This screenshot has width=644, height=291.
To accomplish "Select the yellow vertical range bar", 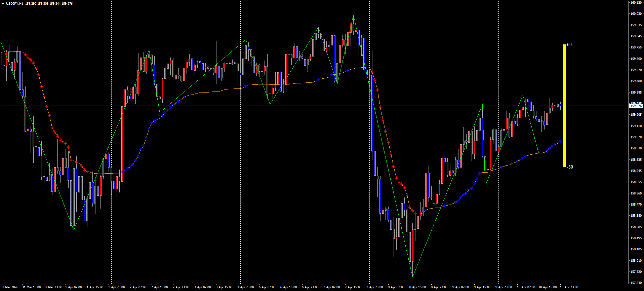I will point(564,105).
